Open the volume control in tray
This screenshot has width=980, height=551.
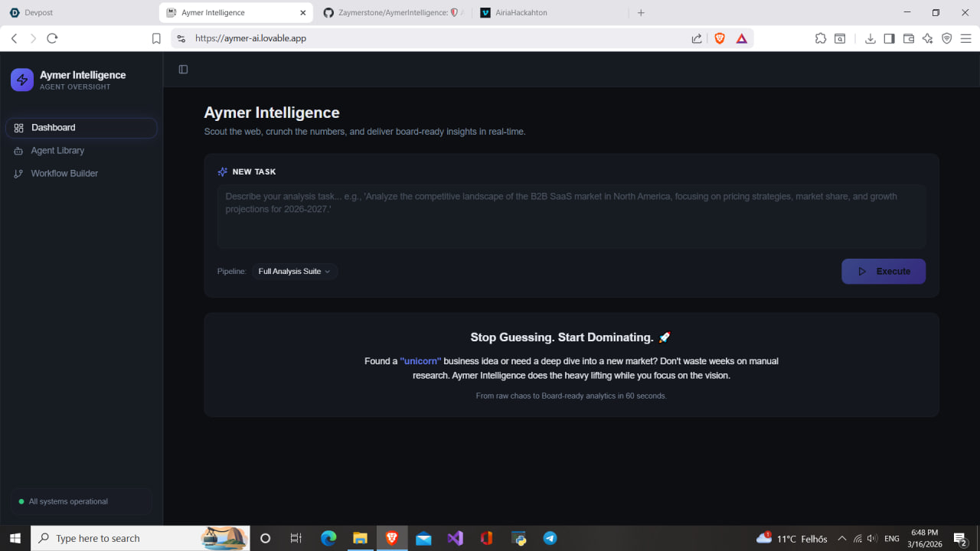(x=872, y=539)
